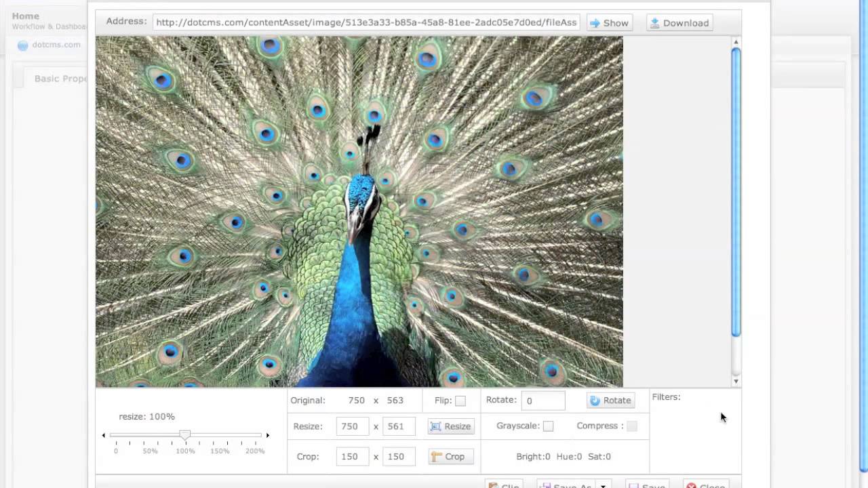Viewport: 868px width, 488px height.
Task: Click the Download button
Action: [x=679, y=23]
